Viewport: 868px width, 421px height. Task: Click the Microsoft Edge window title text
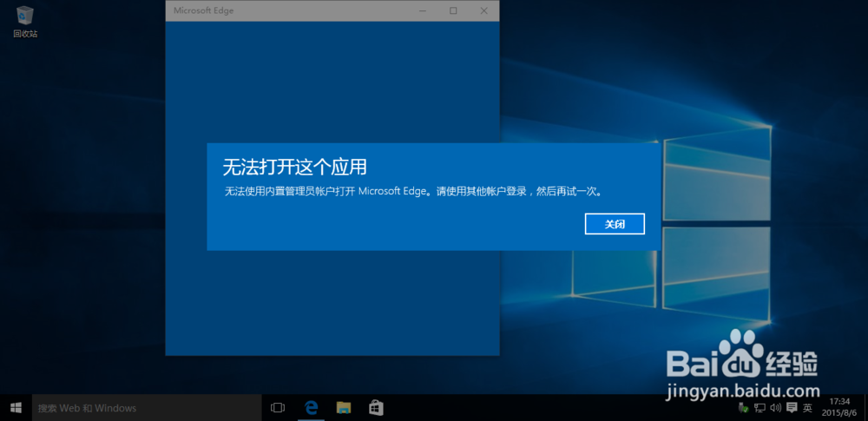point(203,10)
